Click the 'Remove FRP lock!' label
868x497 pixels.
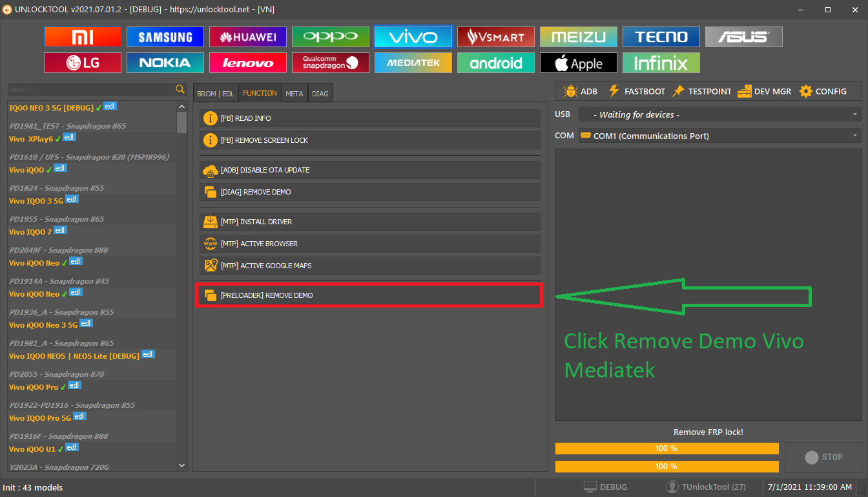click(x=708, y=432)
